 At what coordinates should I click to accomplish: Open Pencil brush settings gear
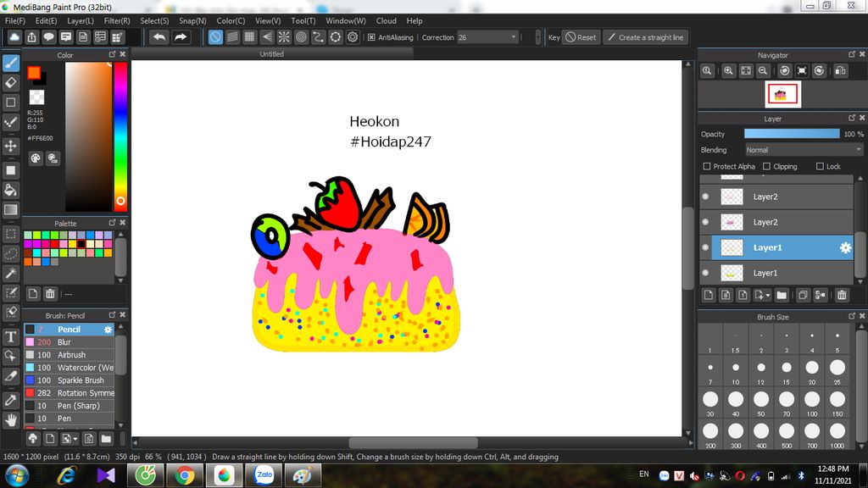(x=108, y=330)
